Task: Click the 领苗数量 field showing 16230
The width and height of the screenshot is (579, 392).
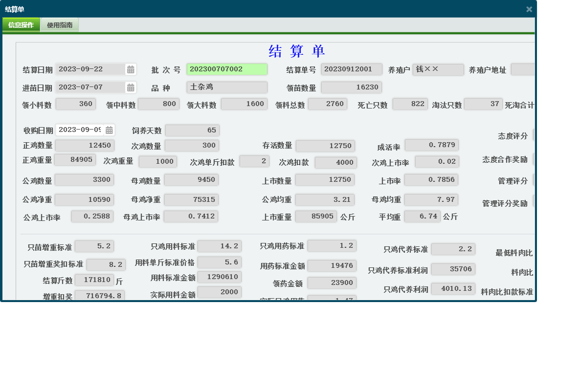Action: (352, 87)
